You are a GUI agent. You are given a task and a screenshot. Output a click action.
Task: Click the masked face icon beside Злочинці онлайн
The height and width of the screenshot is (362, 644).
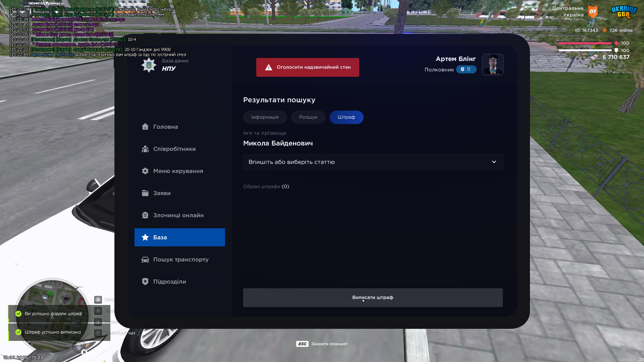pyautogui.click(x=145, y=215)
